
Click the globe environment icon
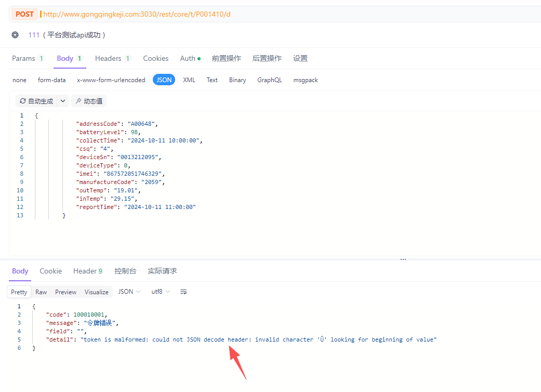(x=15, y=35)
